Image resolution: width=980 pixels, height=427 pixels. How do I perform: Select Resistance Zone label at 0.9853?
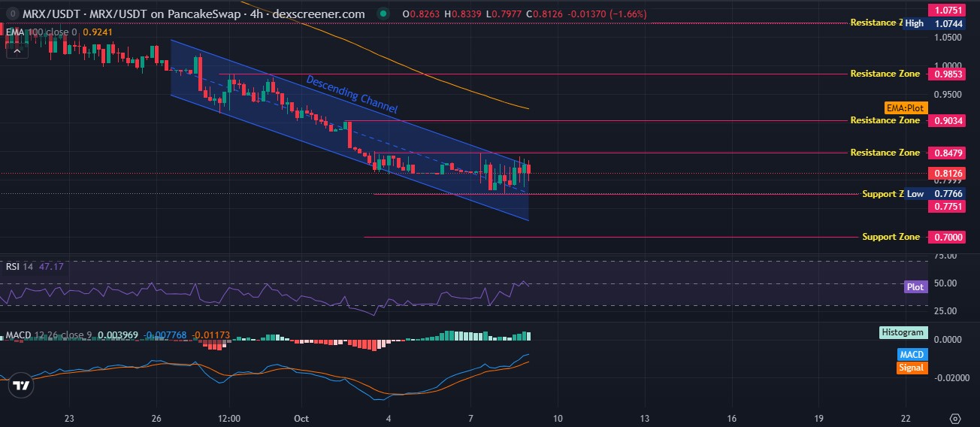point(885,74)
